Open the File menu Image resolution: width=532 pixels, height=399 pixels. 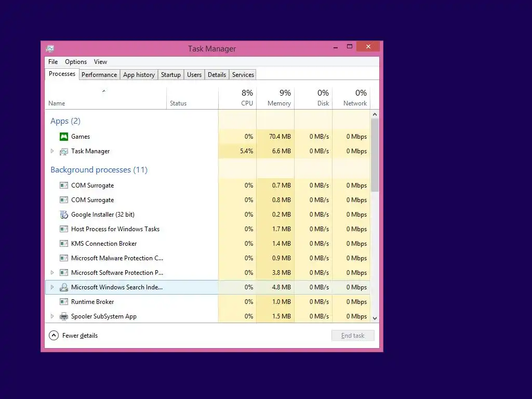53,62
